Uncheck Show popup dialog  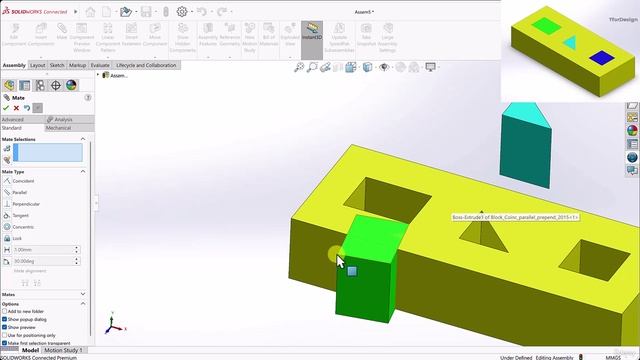coord(4,319)
